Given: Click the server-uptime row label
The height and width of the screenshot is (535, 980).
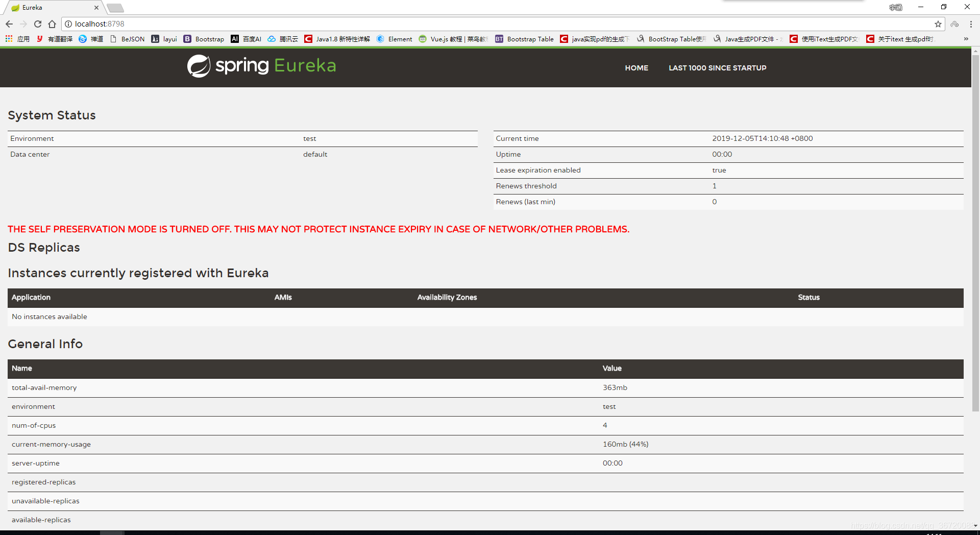Looking at the screenshot, I should (x=36, y=464).
